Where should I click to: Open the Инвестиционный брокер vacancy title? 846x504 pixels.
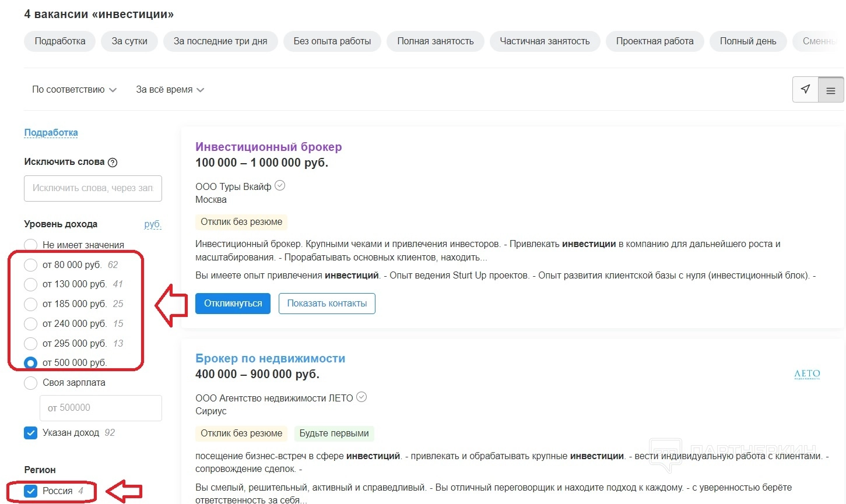(268, 147)
